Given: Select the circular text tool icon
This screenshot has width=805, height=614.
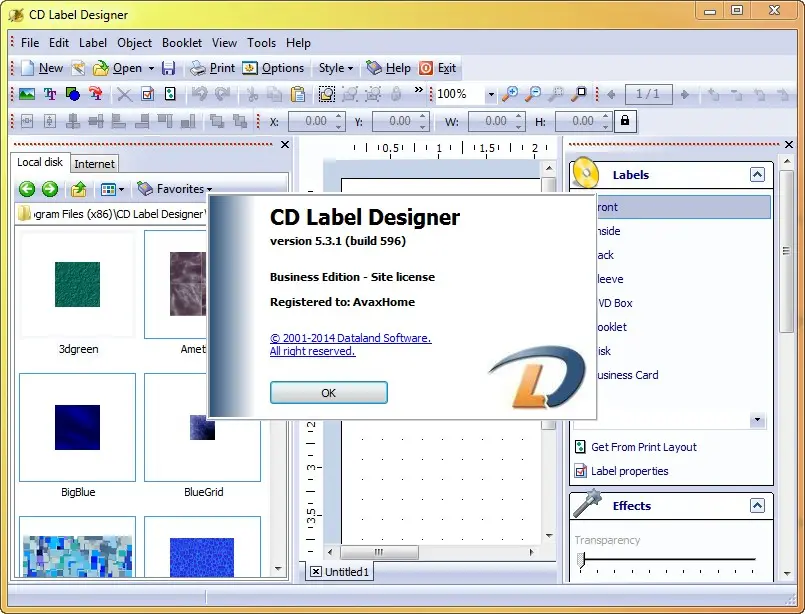Looking at the screenshot, I should point(95,94).
